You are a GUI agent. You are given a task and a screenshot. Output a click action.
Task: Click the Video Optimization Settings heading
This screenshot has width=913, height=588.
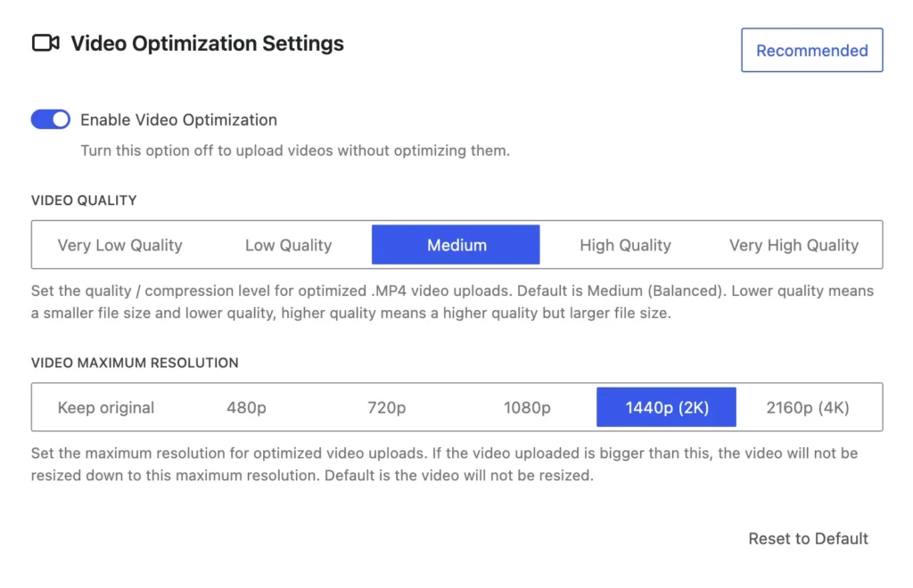[x=207, y=43]
